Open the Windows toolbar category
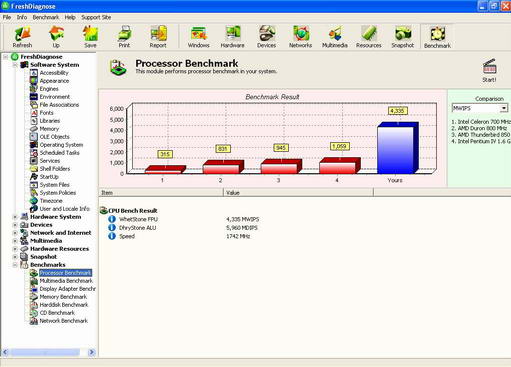Viewport: 511px width, 367px height. 198,37
